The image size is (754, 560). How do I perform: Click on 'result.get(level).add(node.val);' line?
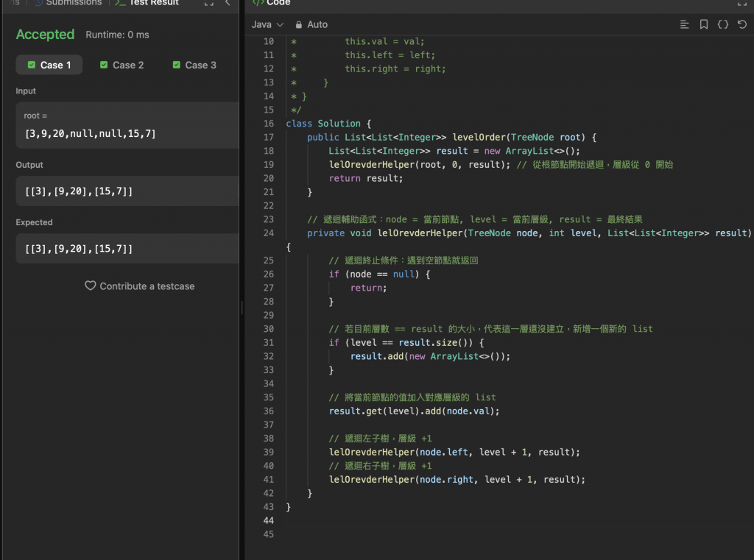[x=414, y=411]
